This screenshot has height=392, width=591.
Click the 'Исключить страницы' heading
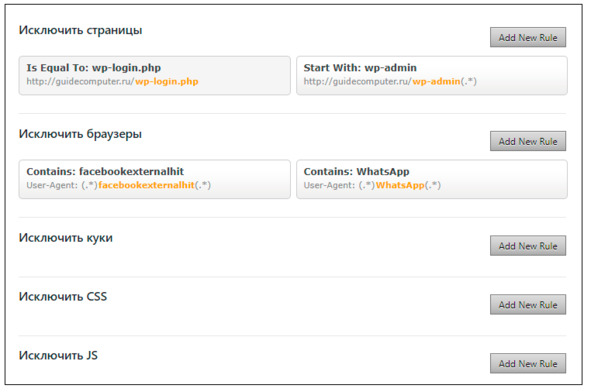pyautogui.click(x=80, y=30)
